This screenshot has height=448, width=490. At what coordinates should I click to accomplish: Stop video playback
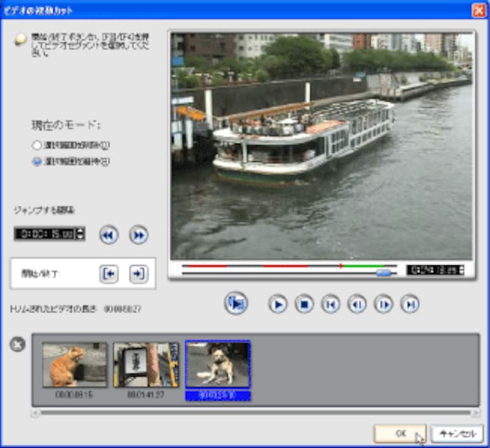[x=304, y=303]
